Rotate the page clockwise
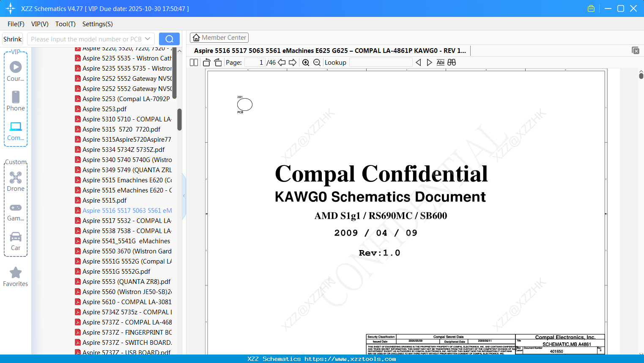This screenshot has width=644, height=363. point(218,63)
